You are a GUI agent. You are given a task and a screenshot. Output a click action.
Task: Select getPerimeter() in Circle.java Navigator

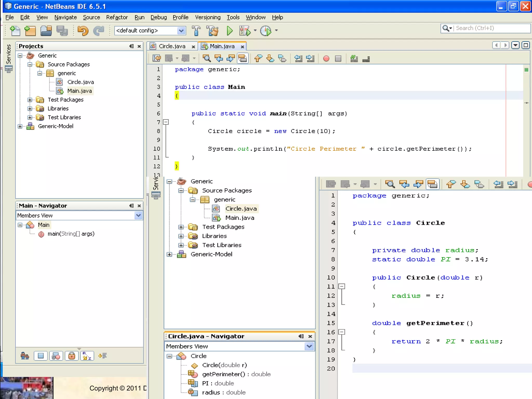point(236,374)
